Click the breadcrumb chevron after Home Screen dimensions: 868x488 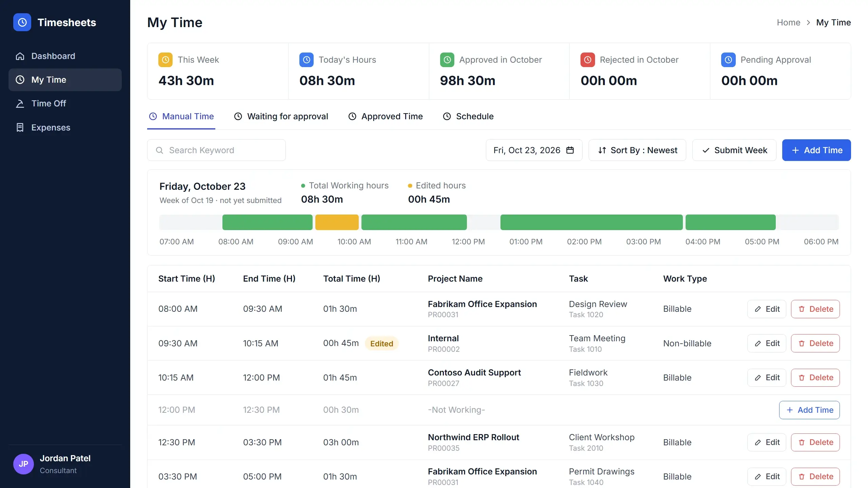[x=808, y=23]
